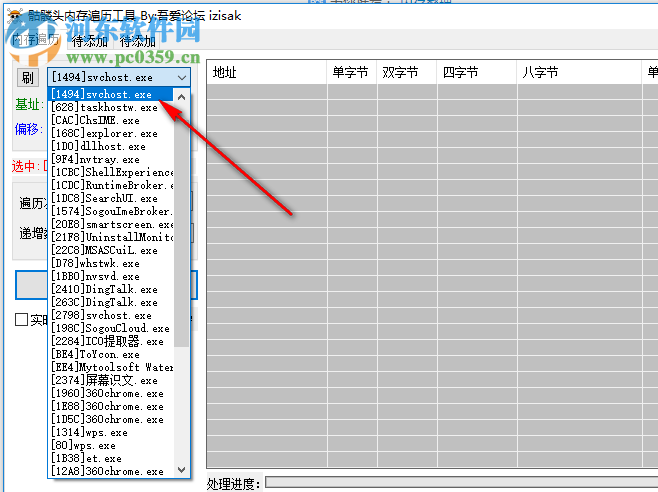Click the 双字节 column header
658x492 pixels.
coord(407,72)
